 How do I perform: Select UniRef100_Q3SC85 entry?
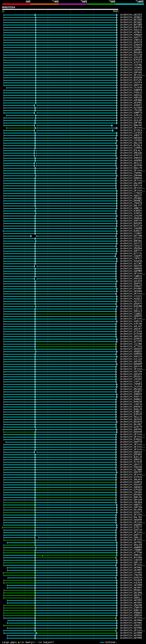pyautogui.click(x=131, y=57)
